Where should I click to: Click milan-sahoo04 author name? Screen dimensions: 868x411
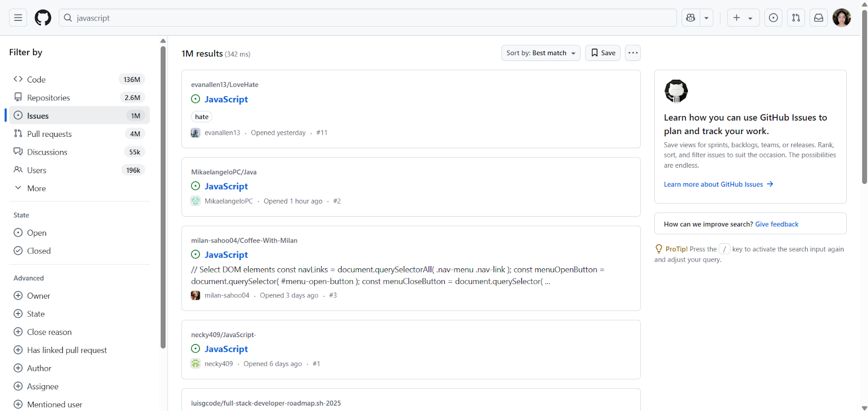point(227,295)
